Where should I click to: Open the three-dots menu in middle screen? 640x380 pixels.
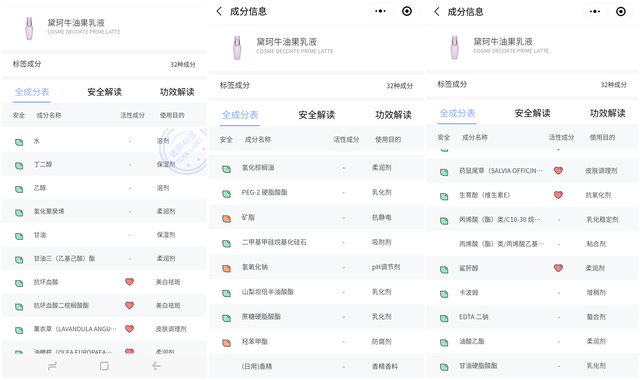coord(380,11)
